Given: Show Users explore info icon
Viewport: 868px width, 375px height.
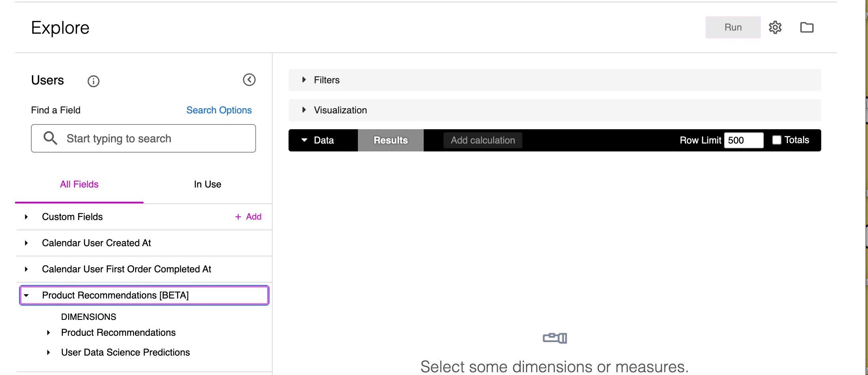Looking at the screenshot, I should click(x=94, y=81).
